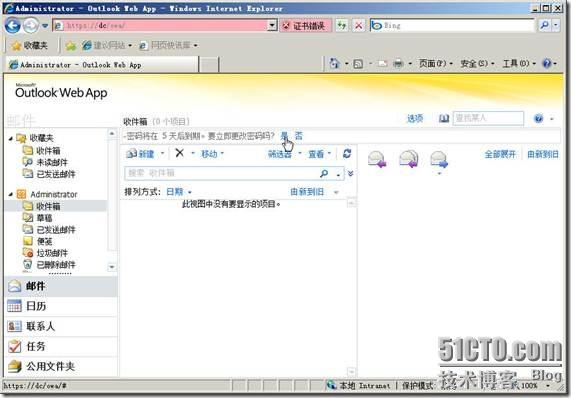571x398 pixels.
Task: Click the print icon in command bar
Action: pos(398,64)
